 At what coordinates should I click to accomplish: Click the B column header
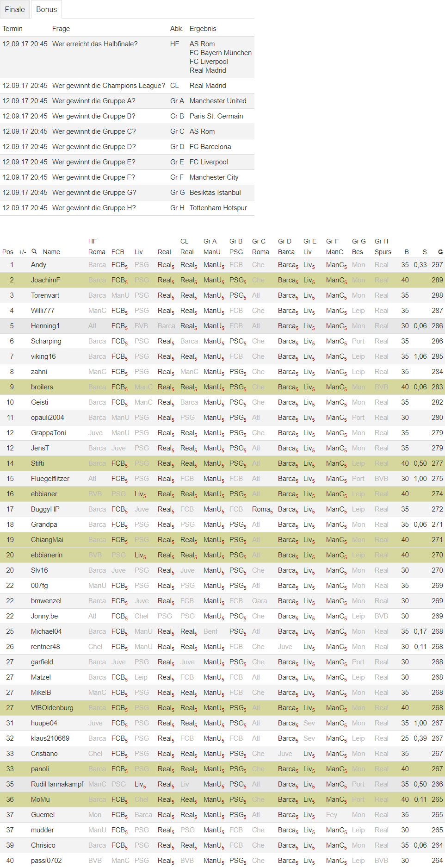tap(407, 252)
